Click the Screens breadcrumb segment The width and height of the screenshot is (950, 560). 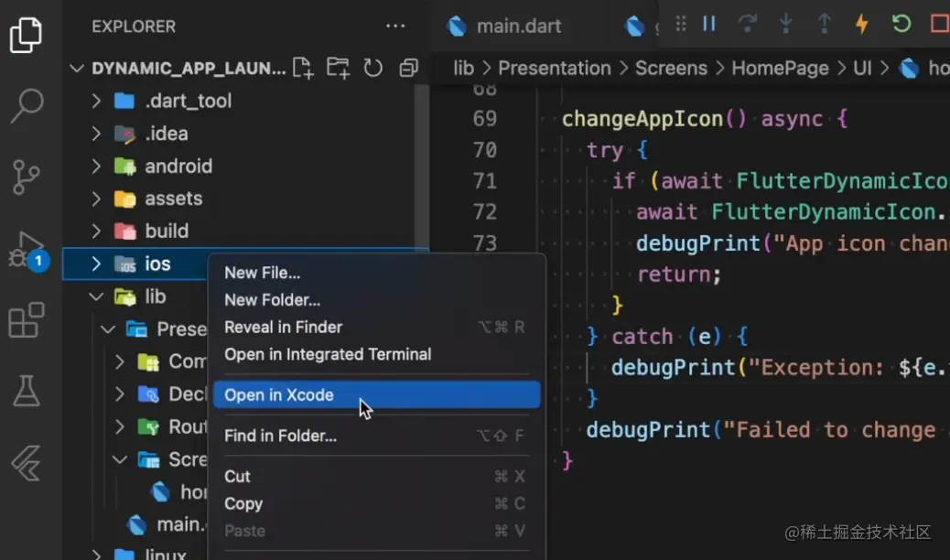pos(671,68)
